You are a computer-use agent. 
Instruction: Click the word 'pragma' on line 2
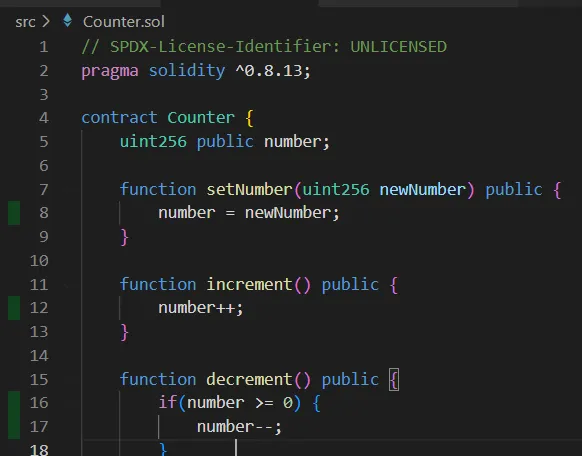pyautogui.click(x=110, y=71)
